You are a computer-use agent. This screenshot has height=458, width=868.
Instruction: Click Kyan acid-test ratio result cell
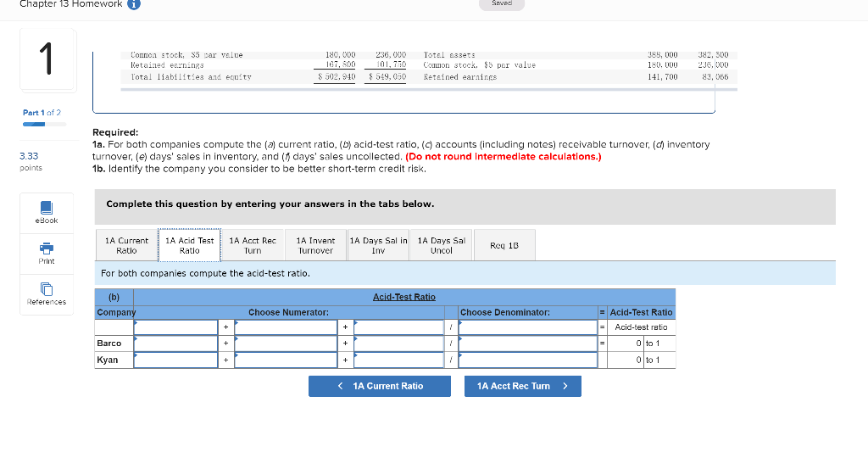tap(626, 360)
